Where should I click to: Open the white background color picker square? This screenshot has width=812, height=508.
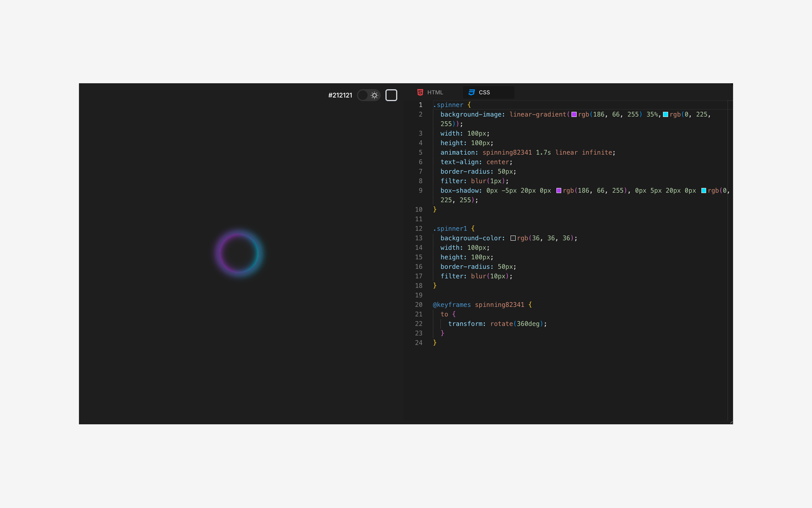tap(391, 95)
